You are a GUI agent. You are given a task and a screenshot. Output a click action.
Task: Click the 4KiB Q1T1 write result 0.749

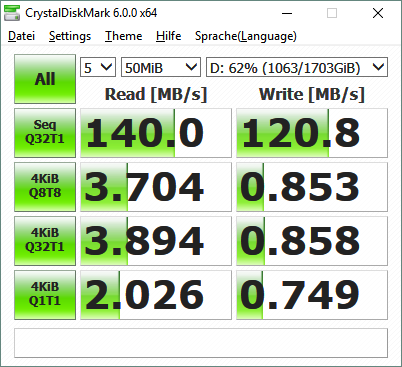tap(312, 295)
